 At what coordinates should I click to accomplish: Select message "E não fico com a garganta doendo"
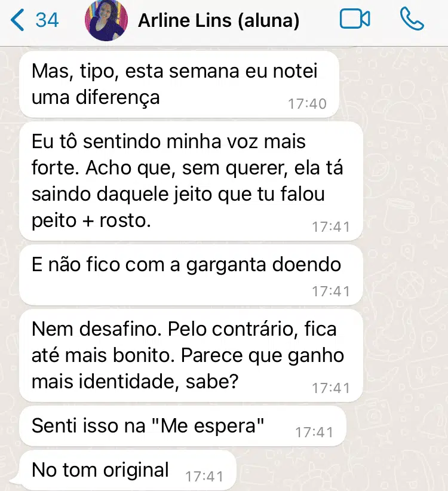tap(191, 275)
